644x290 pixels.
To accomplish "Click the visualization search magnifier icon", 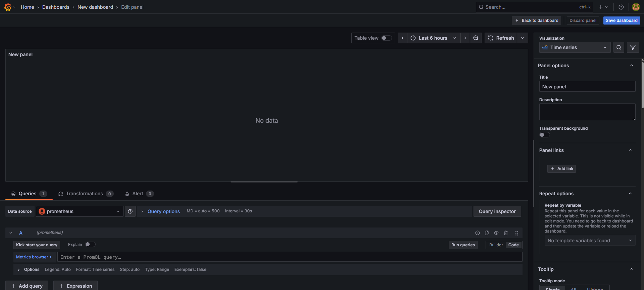I will click(x=619, y=47).
